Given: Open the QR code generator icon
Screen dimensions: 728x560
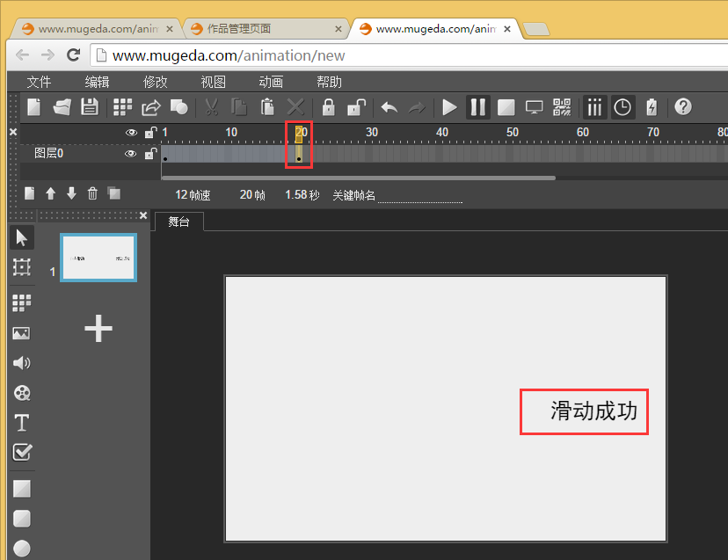Looking at the screenshot, I should click(562, 107).
